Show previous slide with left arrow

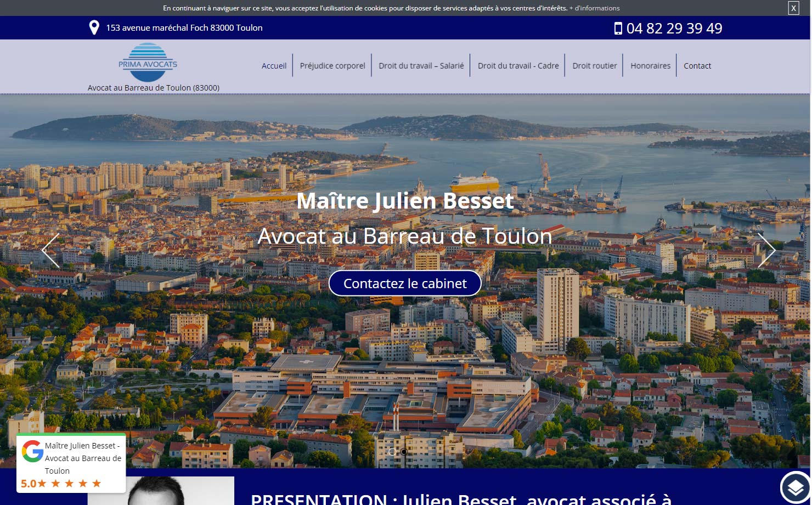pyautogui.click(x=50, y=250)
